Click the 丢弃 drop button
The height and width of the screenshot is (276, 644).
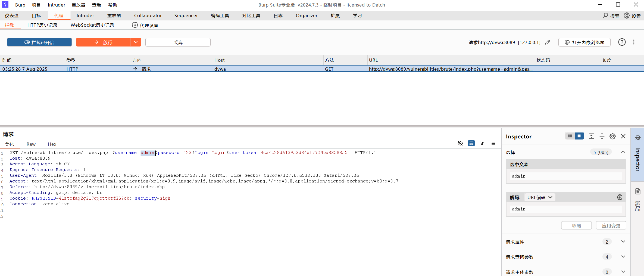click(178, 42)
